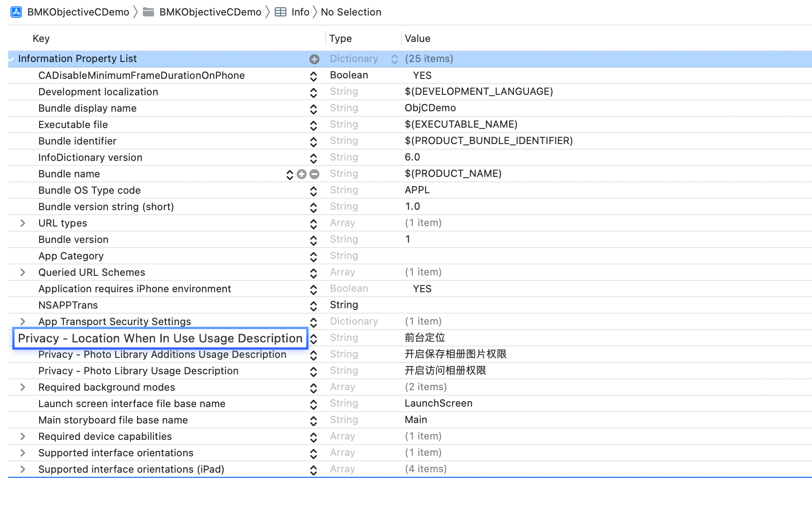Click the BMKObjectiveCDemo project icon in breadcrumb

pyautogui.click(x=16, y=12)
